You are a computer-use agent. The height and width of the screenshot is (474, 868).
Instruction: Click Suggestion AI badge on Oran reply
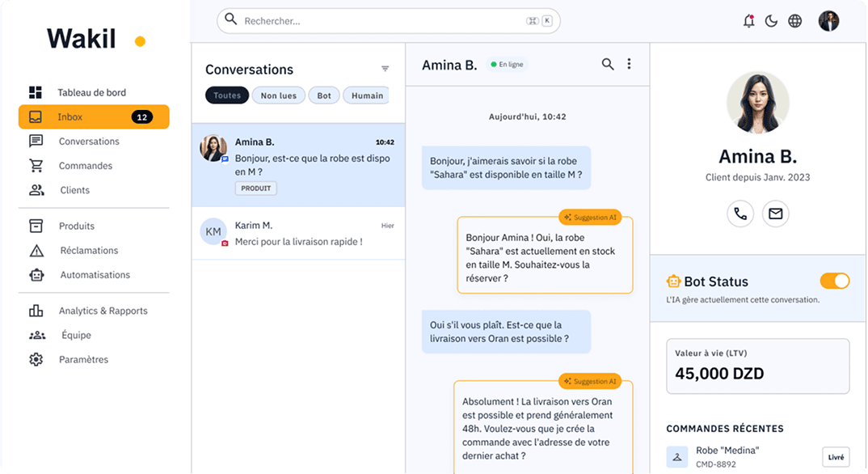(x=590, y=382)
